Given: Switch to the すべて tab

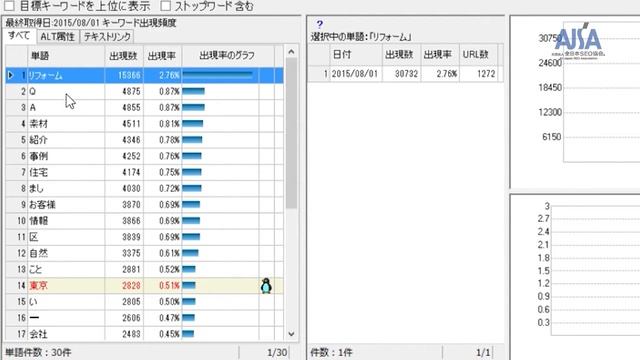Looking at the screenshot, I should 19,36.
